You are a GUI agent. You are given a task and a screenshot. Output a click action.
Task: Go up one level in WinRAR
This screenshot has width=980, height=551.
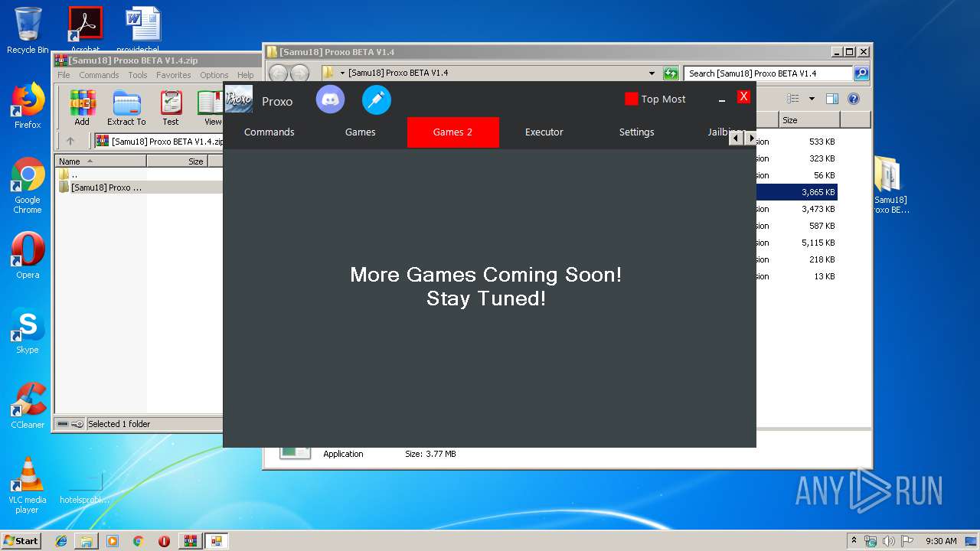click(x=70, y=141)
